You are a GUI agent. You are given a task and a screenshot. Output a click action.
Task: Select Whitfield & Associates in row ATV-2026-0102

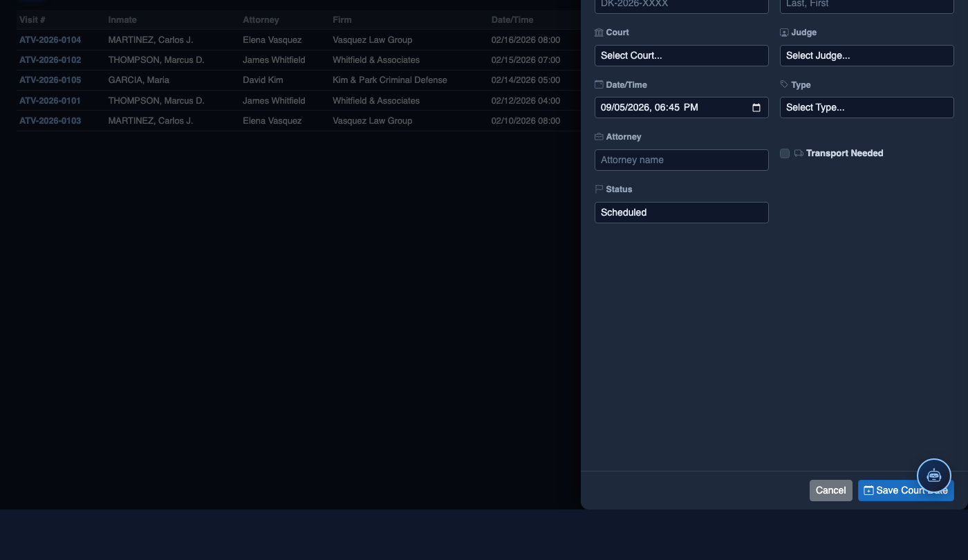(x=376, y=60)
